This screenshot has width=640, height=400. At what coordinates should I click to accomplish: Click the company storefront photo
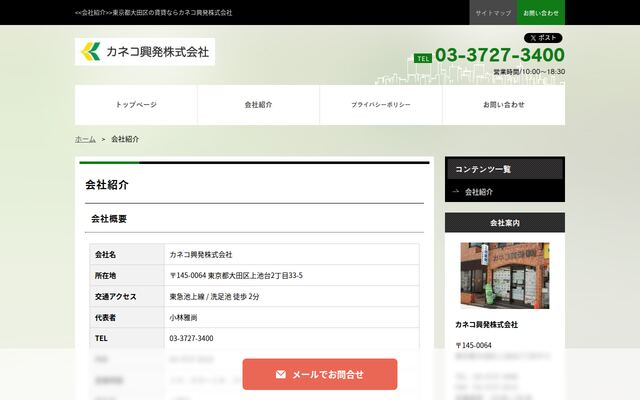pos(505,276)
